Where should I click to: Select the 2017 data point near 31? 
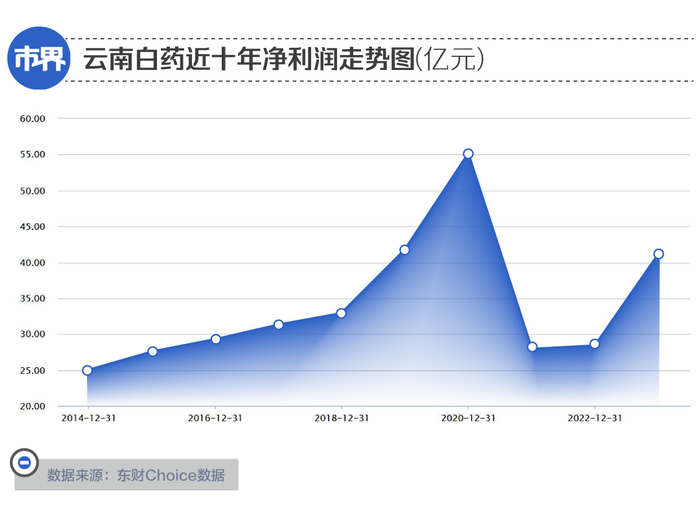(x=279, y=324)
